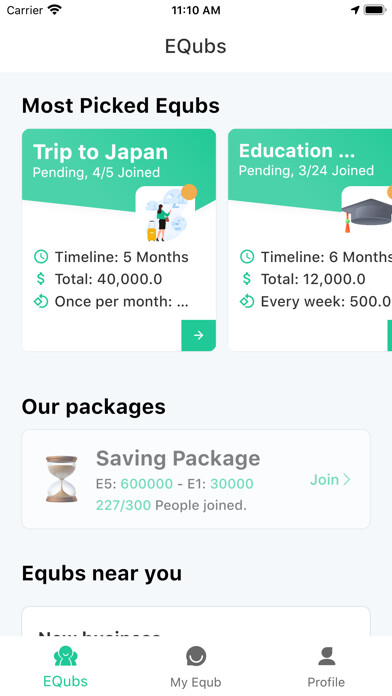Image resolution: width=392 pixels, height=696 pixels.
Task: Open the Trip to Japan card title
Action: pyautogui.click(x=100, y=152)
